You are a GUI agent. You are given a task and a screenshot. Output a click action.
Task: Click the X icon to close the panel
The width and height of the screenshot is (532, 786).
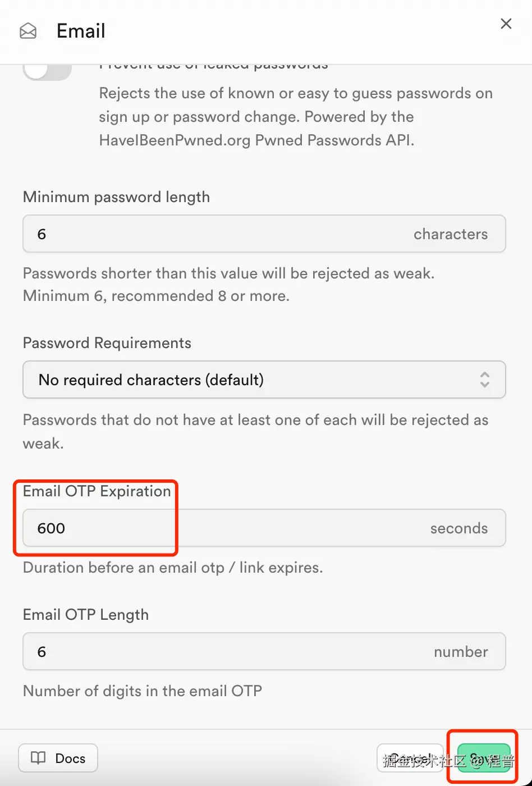[x=506, y=24]
